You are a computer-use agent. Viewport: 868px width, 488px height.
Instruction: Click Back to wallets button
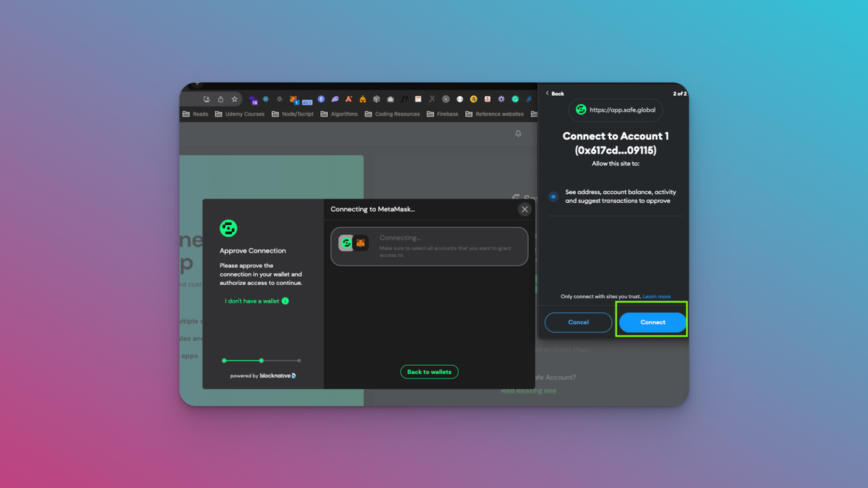[x=429, y=372]
